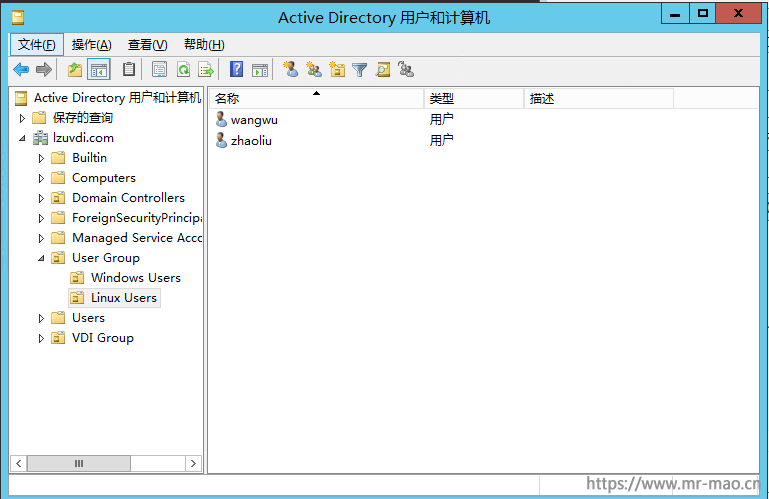Click the clipboard paste toolbar icon
The image size is (769, 499).
coord(128,69)
